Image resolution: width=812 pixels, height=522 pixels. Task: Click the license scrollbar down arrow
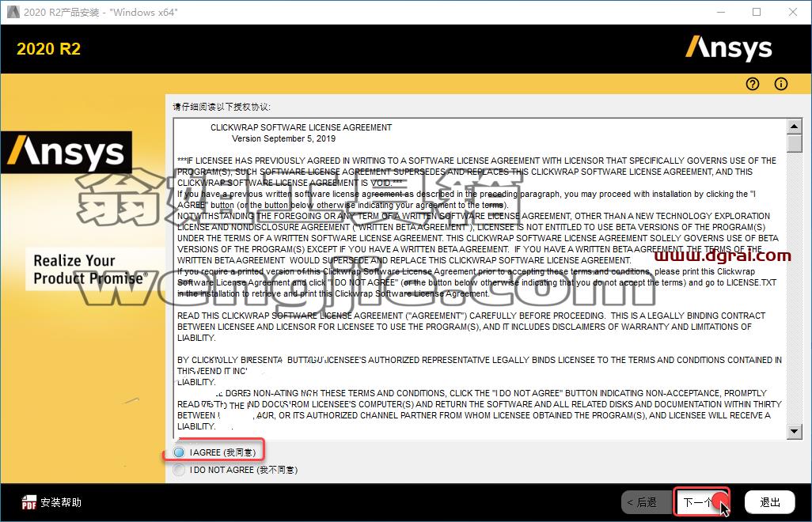795,432
